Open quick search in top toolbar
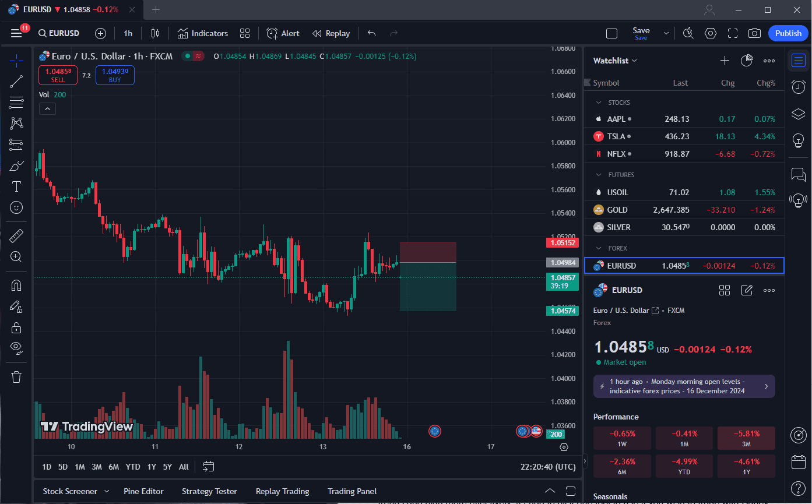 [x=688, y=33]
